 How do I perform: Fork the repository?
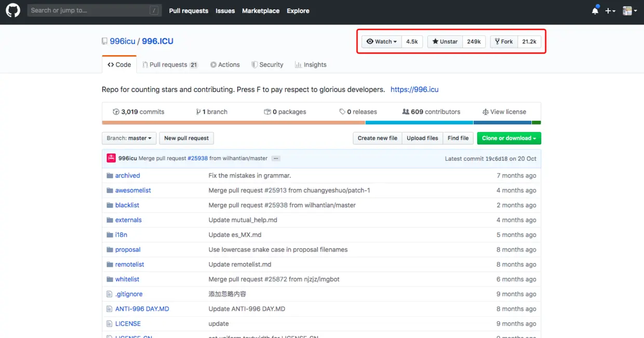(504, 42)
